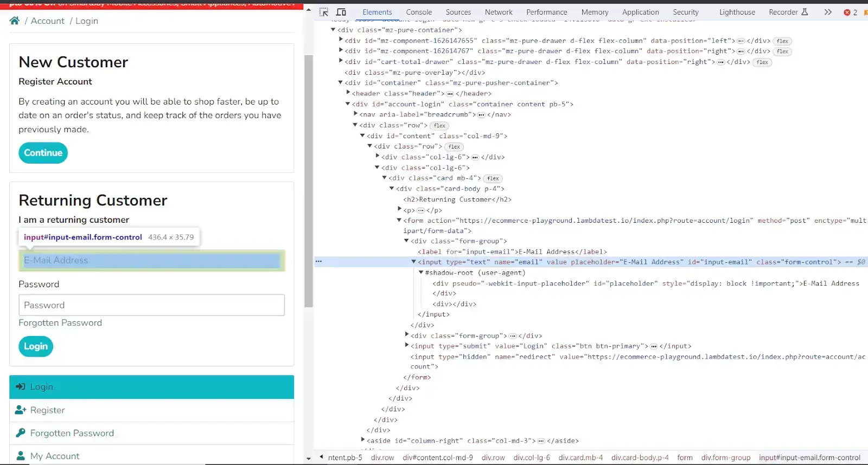Collapse the card-body p-4 div node
The image size is (868, 465).
point(392,189)
